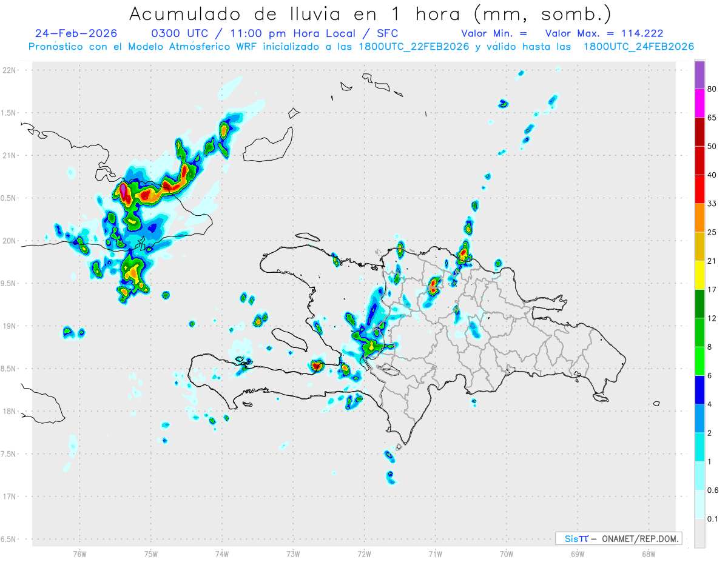
Task: Select the "17N" latitude label
Action: (x=10, y=497)
